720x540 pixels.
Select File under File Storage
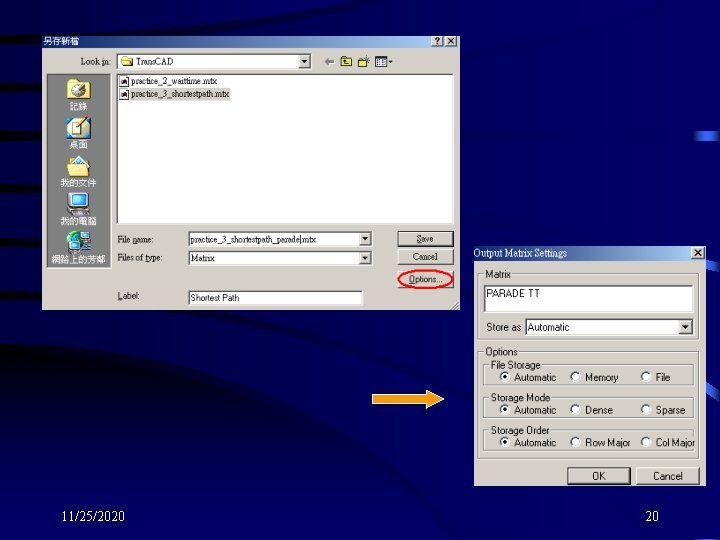pos(646,377)
